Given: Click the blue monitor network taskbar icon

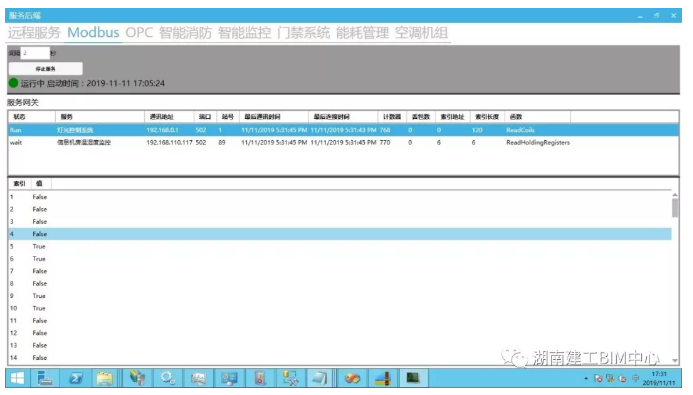Looking at the screenshot, I should pyautogui.click(x=229, y=378).
